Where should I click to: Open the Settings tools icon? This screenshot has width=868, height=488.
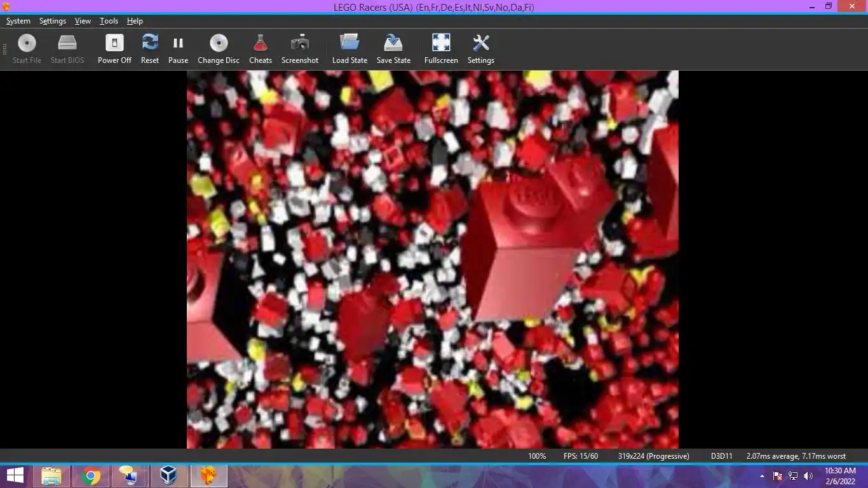tap(481, 43)
